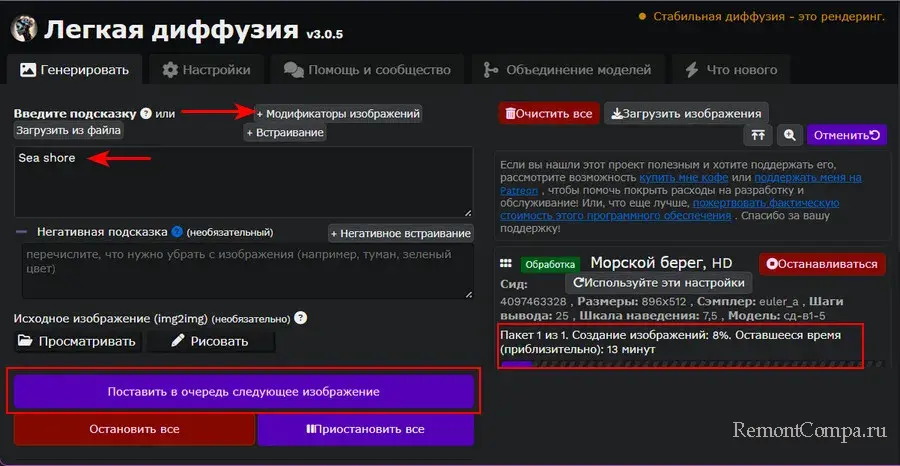Collapse the Негативная подсказка section
900x466 pixels.
tap(22, 232)
